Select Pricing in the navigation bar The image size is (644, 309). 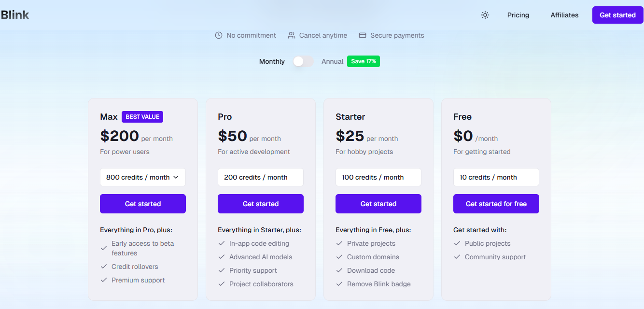tap(518, 15)
